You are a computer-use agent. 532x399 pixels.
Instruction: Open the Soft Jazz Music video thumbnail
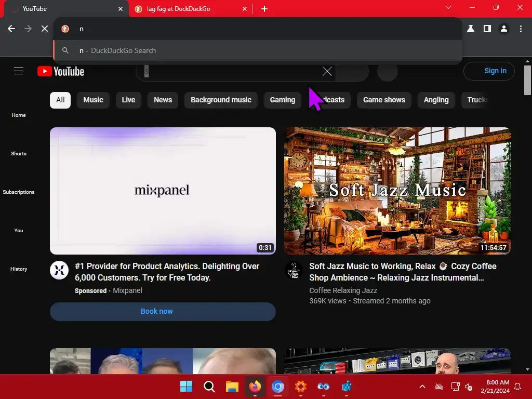(x=397, y=191)
